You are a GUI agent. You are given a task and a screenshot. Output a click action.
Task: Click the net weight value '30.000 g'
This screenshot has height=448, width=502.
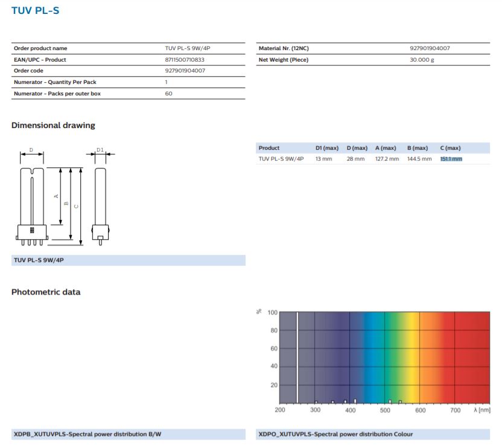(422, 60)
